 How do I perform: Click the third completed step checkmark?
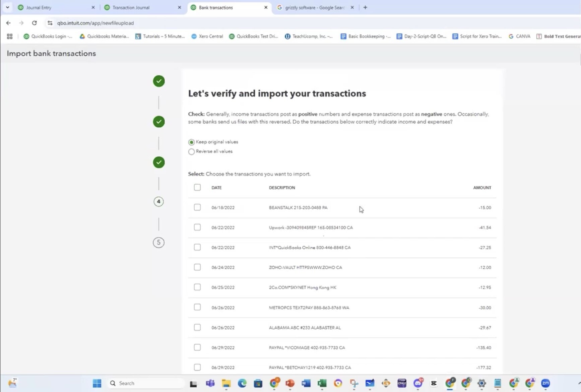[159, 162]
